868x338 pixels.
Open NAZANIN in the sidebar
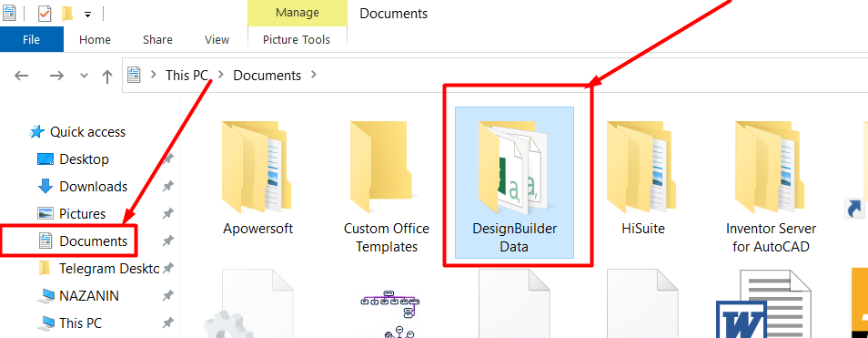click(88, 296)
